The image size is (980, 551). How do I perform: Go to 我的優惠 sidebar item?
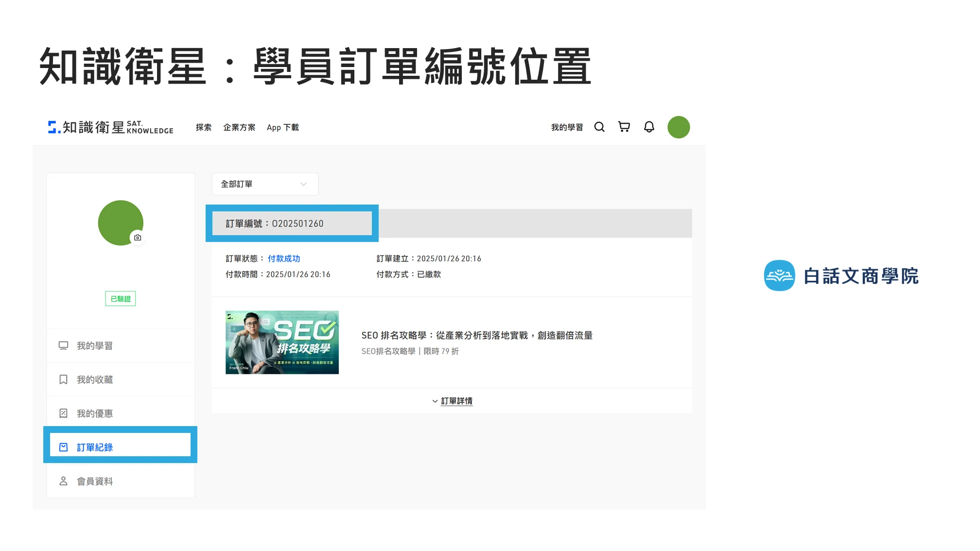pos(95,413)
